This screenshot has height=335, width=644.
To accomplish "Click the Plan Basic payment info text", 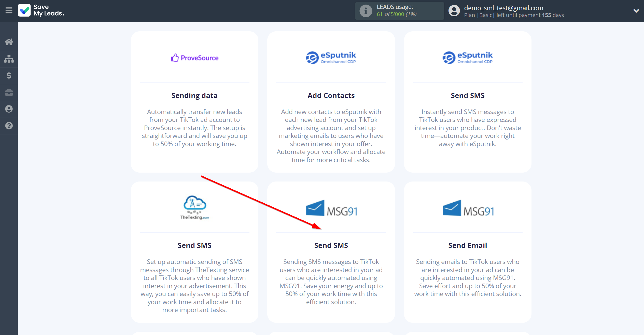I will pos(514,15).
